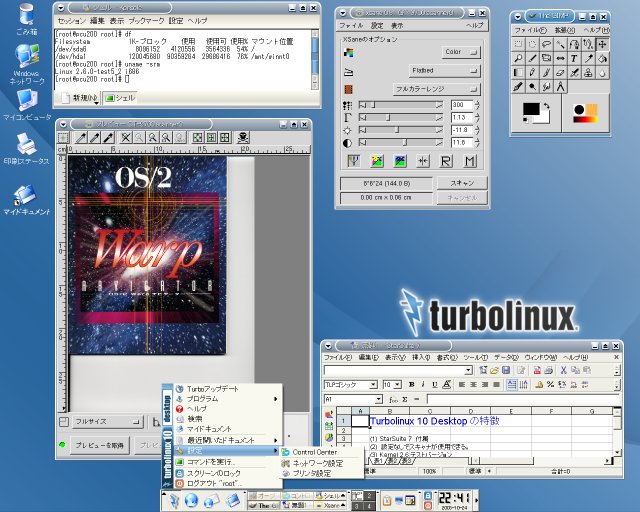Click the M button in XSane options
640x512 pixels.
pos(469,161)
